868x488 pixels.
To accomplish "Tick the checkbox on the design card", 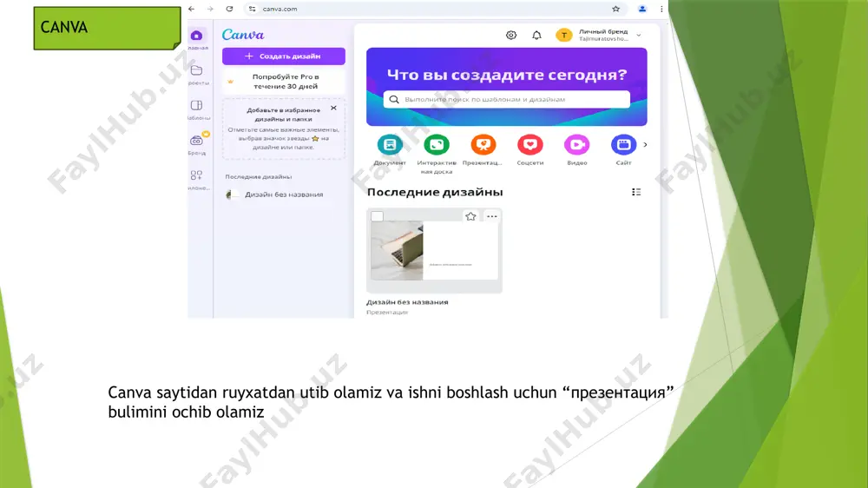I will (x=377, y=216).
